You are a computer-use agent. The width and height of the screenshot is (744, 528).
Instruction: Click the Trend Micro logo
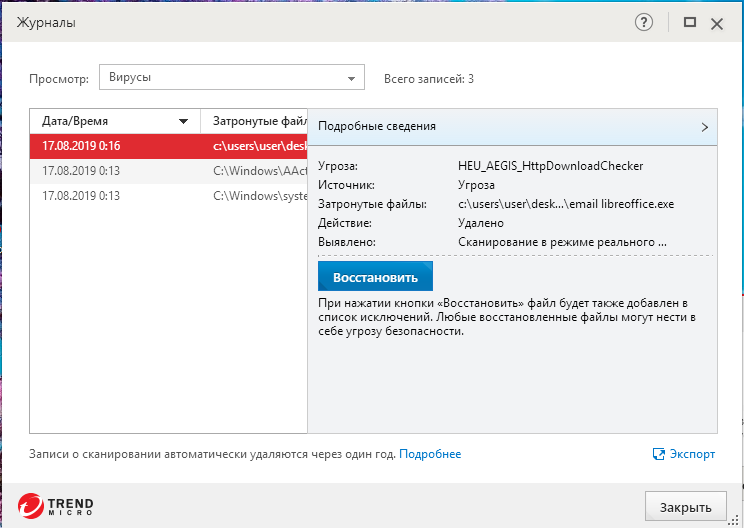[x=56, y=504]
